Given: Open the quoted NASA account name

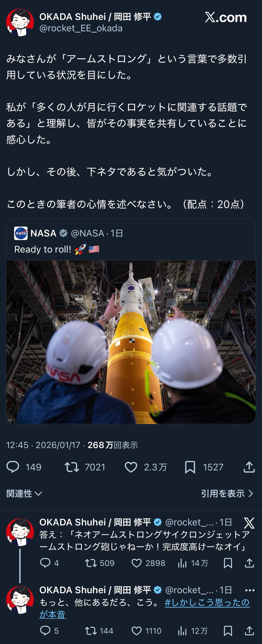Looking at the screenshot, I should 43,233.
